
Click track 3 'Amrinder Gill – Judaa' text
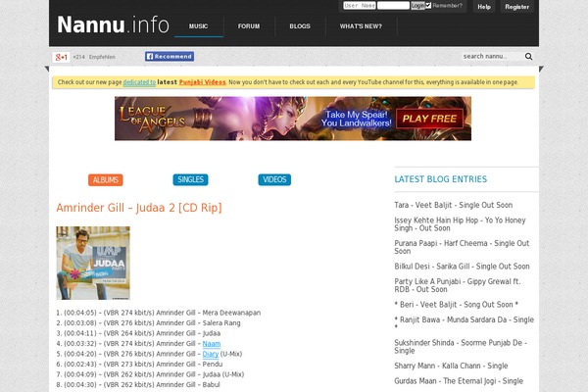coord(188,333)
